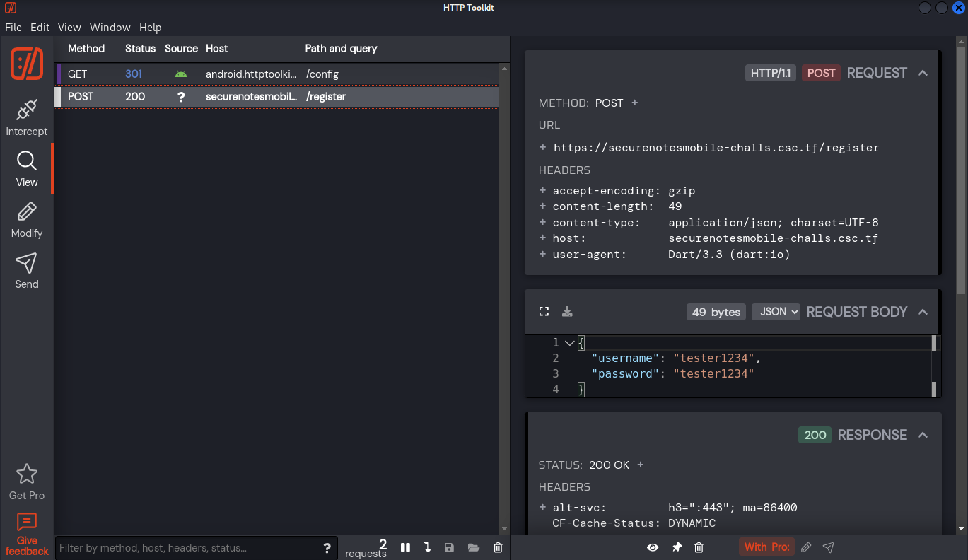This screenshot has width=968, height=560.
Task: Expand request body to full screen
Action: (544, 312)
